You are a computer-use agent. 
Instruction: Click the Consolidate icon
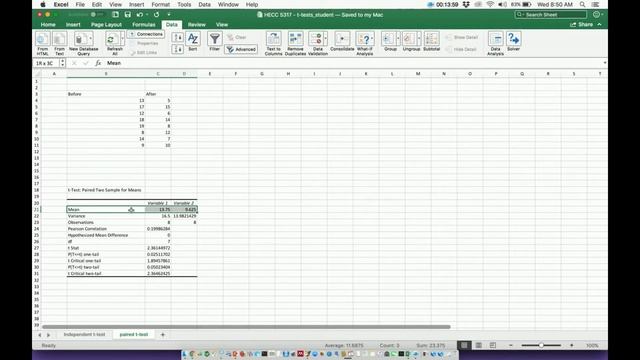click(342, 42)
